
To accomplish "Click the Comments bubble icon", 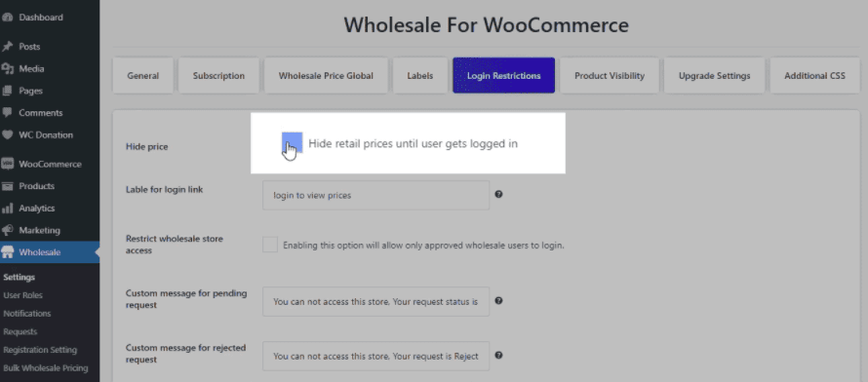I will pyautogui.click(x=7, y=113).
